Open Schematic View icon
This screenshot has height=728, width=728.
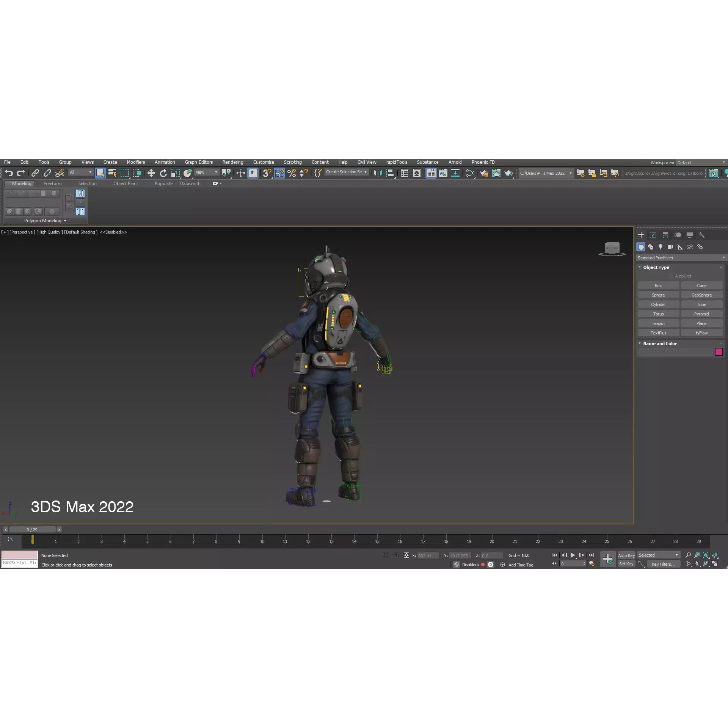[455, 173]
